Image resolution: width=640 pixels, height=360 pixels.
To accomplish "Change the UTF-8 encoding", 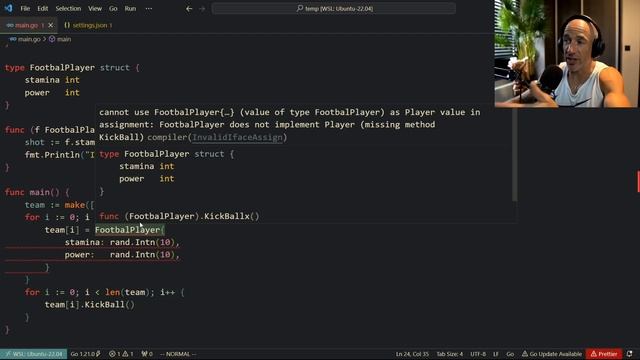I will [x=478, y=354].
